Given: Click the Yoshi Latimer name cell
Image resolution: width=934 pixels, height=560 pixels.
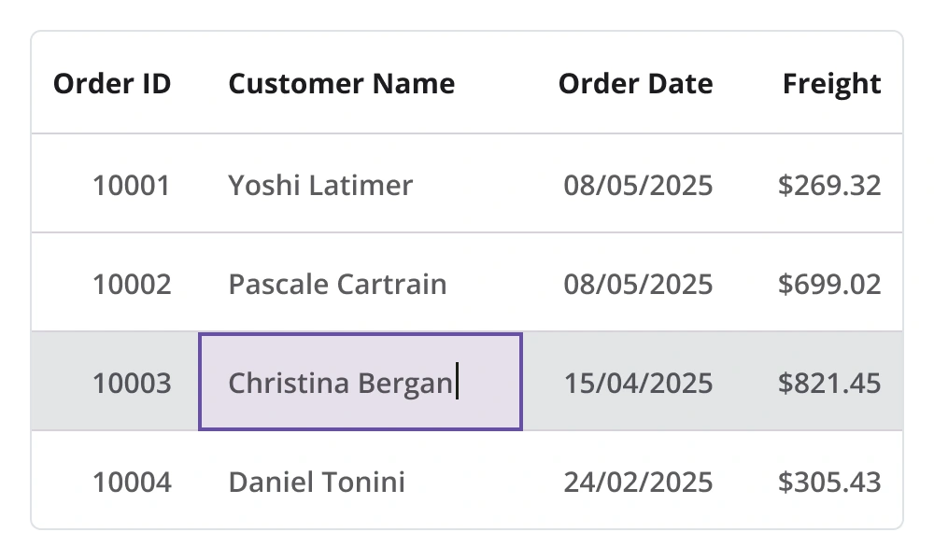Looking at the screenshot, I should coord(320,185).
